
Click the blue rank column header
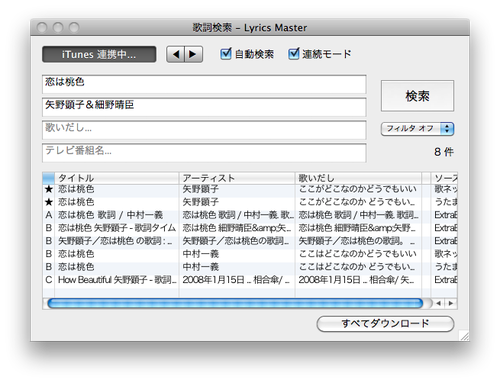click(x=49, y=178)
